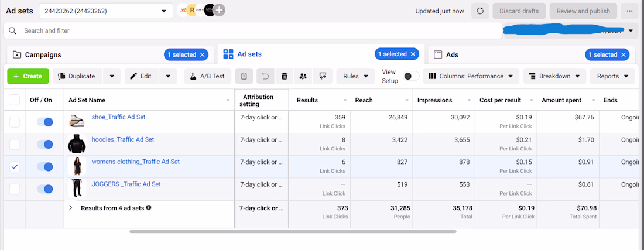The height and width of the screenshot is (250, 644).
Task: Click the horizontal scrollbar below the table
Action: [293, 231]
